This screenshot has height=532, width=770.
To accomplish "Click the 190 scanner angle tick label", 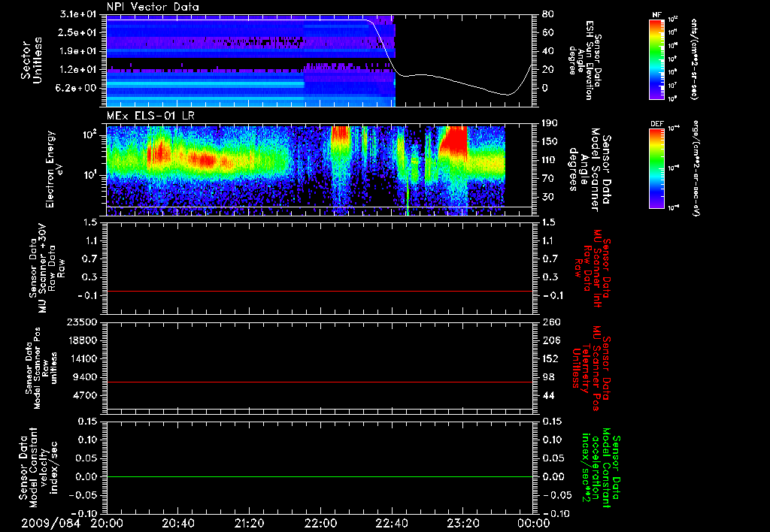I will coord(551,123).
